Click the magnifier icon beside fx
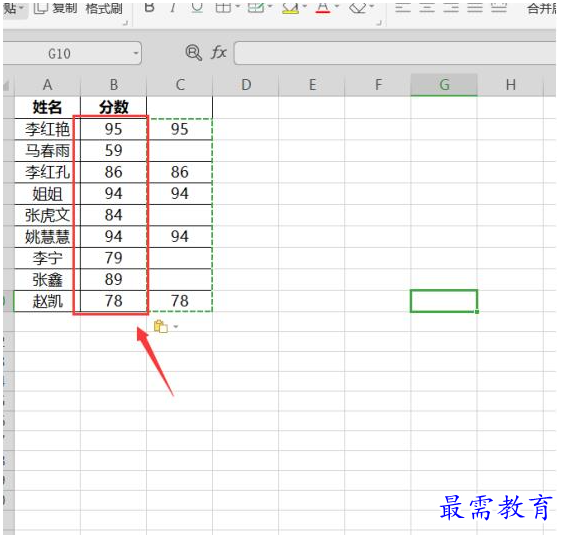Screen dimensions: 561x539 [x=194, y=53]
